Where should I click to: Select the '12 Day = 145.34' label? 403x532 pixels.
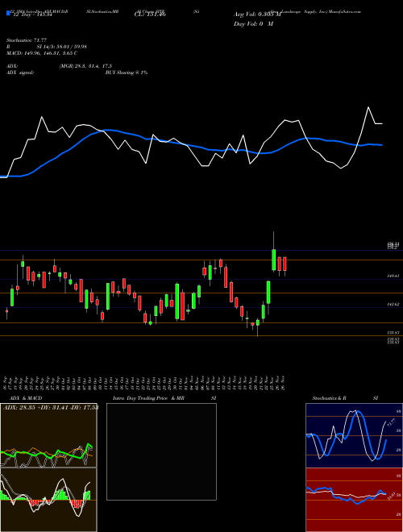[32, 15]
